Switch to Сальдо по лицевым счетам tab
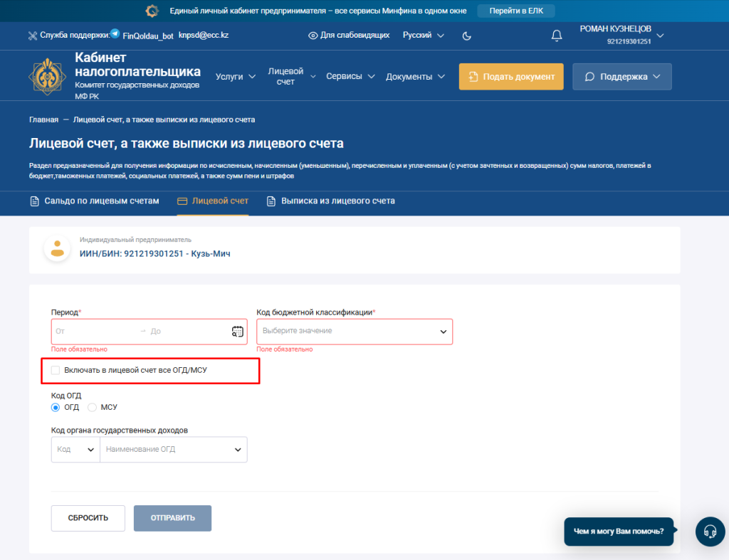The image size is (729, 560). click(95, 201)
